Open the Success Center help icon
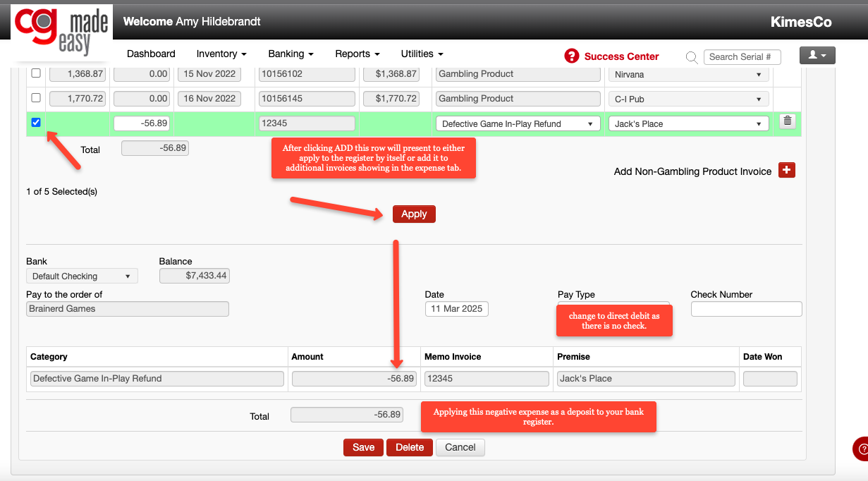Screen dimensions: 868x481 571,56
